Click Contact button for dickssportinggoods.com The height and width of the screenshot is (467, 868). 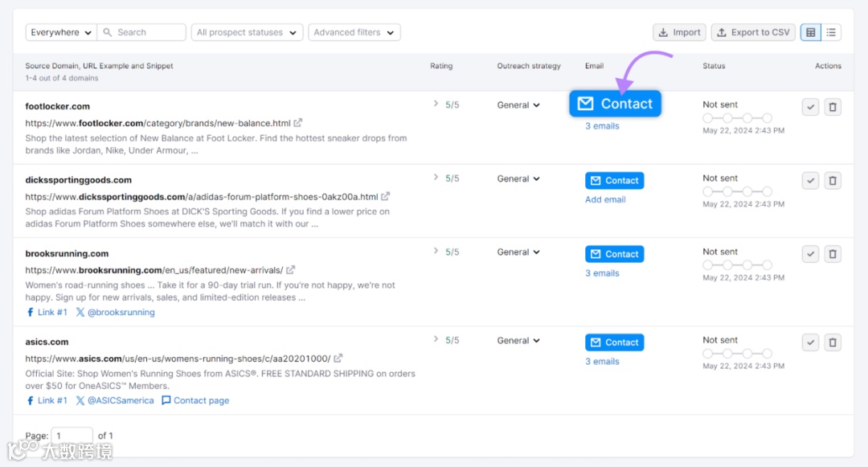click(x=615, y=180)
